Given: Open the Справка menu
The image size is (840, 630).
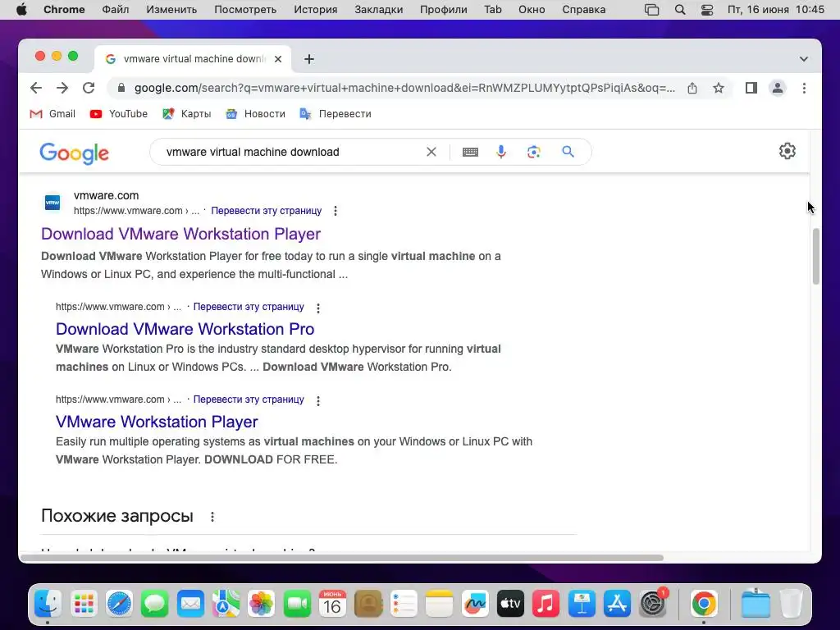Looking at the screenshot, I should 584,10.
